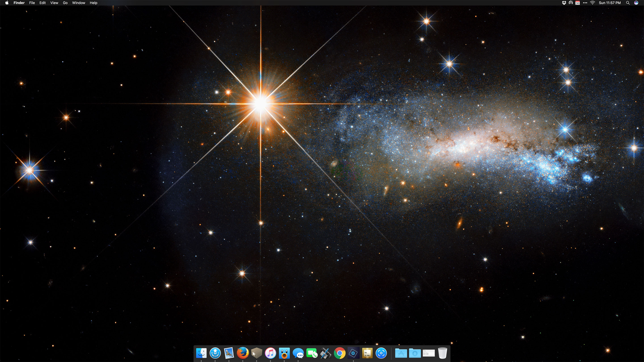Open Mail stamp icon in dock
Screen dimensions: 644x362
[x=229, y=353]
